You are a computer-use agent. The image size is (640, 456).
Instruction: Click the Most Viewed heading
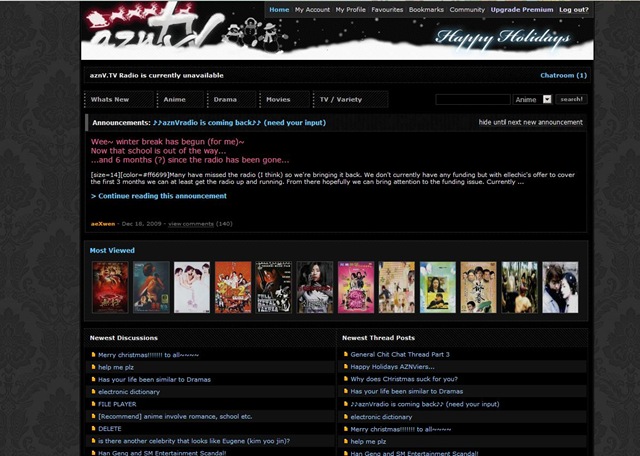pyautogui.click(x=112, y=251)
